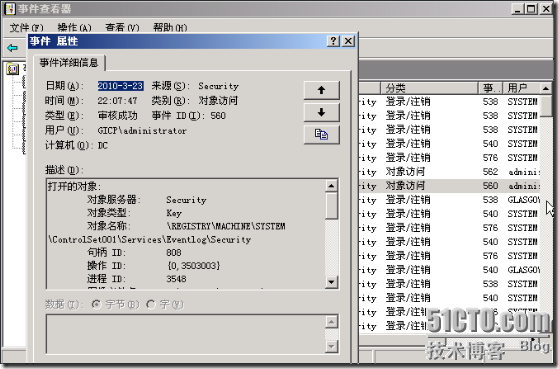
Task: Sort by the 分类 column header
Action: (429, 88)
